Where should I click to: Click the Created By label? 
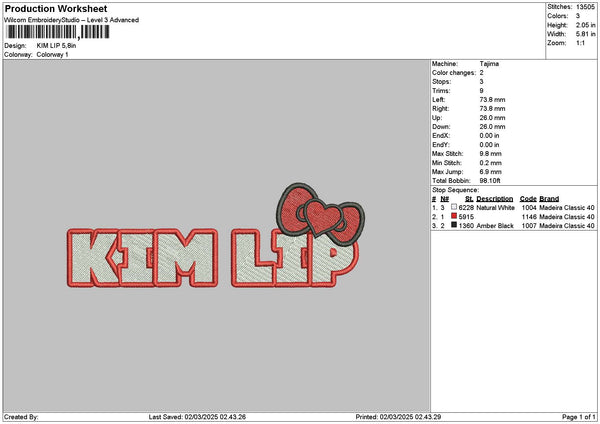[x=21, y=417]
